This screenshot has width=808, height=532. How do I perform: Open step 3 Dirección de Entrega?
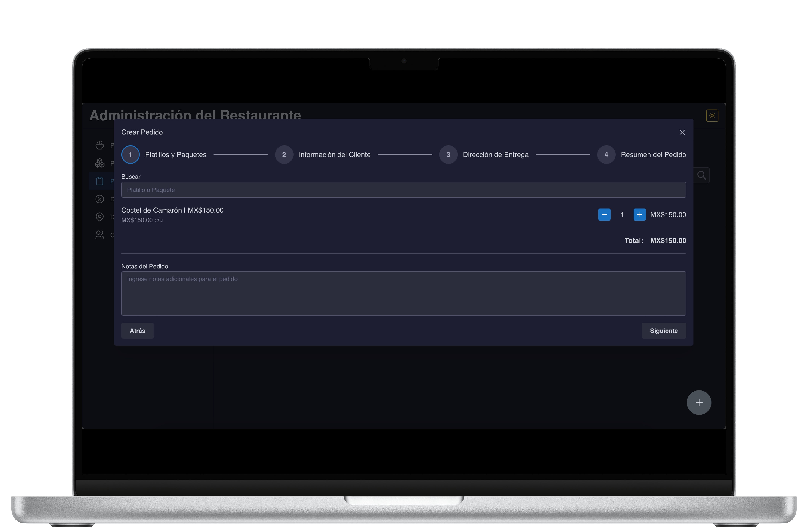(448, 154)
